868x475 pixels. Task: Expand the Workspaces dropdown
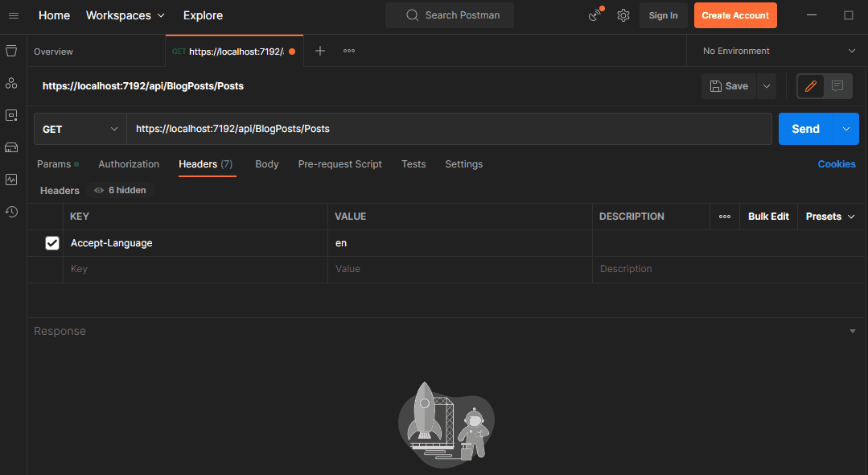tap(125, 15)
